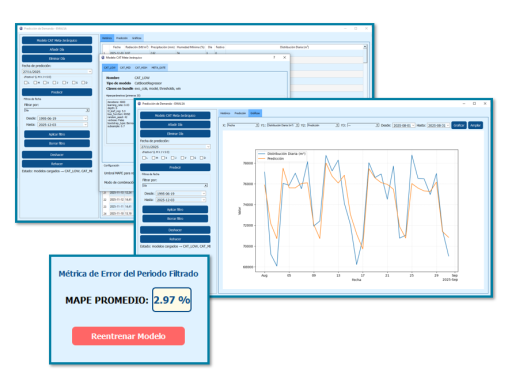508x372 pixels.
Task: Switch to the CAT_HIGH tab
Action: pos(141,68)
